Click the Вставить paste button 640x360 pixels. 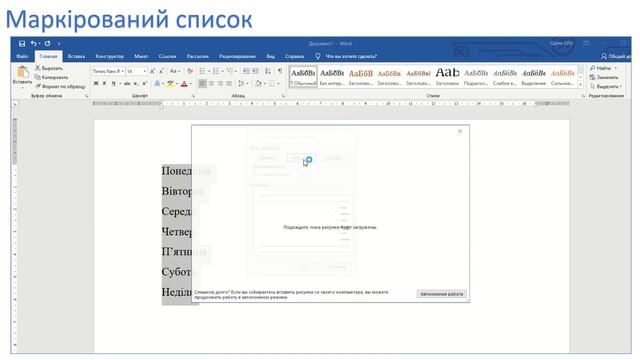coord(22,76)
